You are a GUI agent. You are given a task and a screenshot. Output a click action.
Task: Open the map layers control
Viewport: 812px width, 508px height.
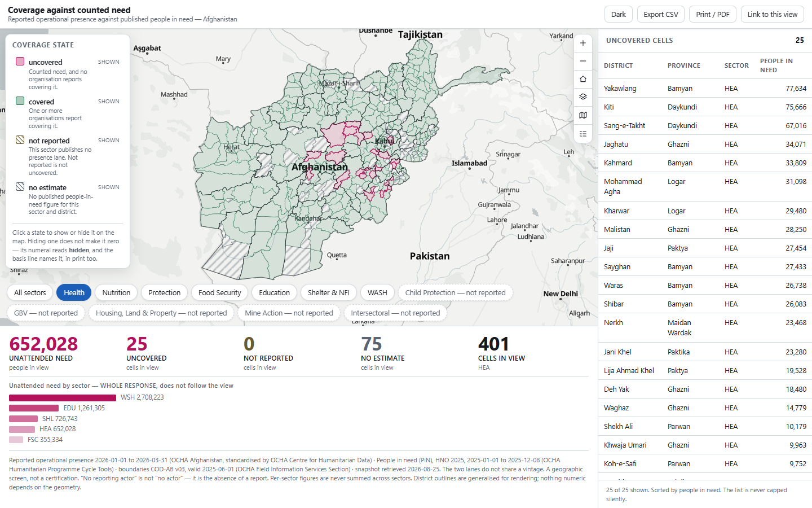coord(583,97)
